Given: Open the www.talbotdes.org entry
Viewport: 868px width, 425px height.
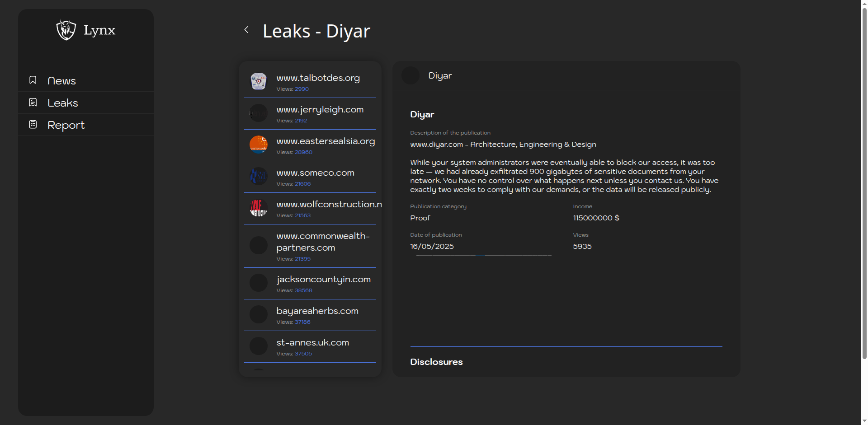Looking at the screenshot, I should tap(310, 82).
